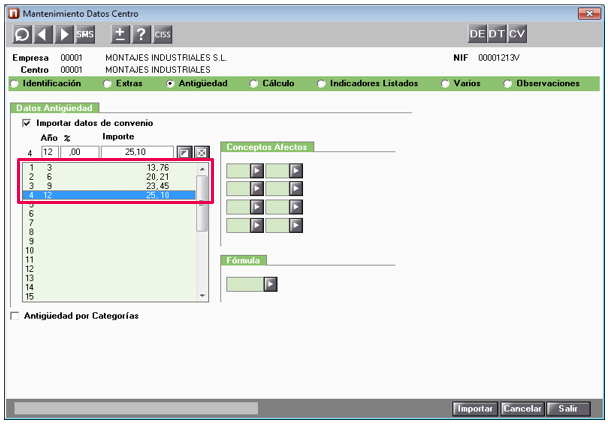Viewport: 608px width, 424px height.
Task: Click the antigüedad list scrollbar thumb
Action: pos(202,203)
